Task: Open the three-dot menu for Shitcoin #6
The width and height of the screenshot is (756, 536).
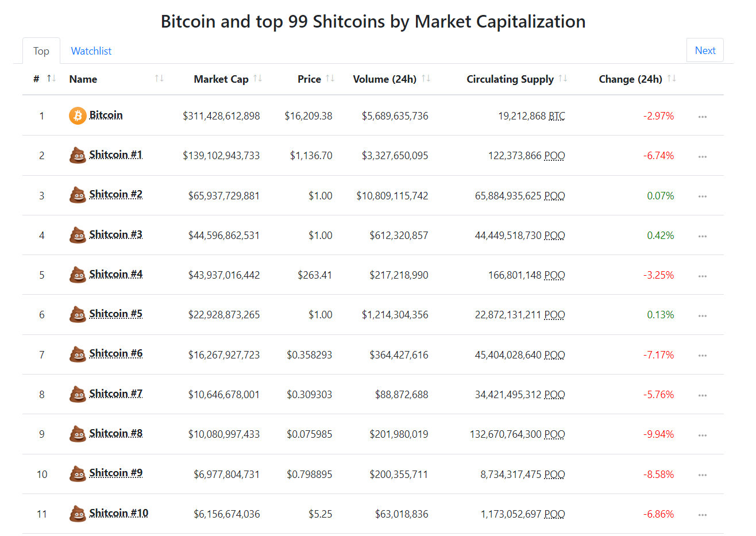Action: coord(702,356)
